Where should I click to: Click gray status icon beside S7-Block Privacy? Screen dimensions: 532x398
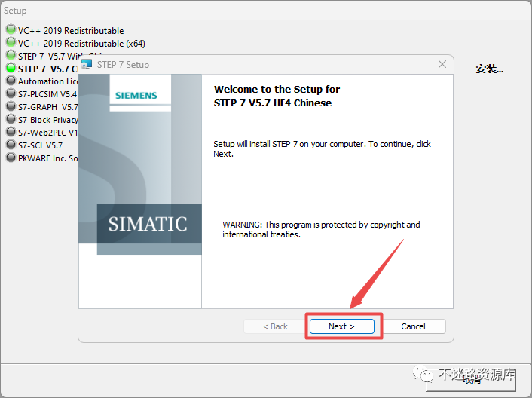11,119
